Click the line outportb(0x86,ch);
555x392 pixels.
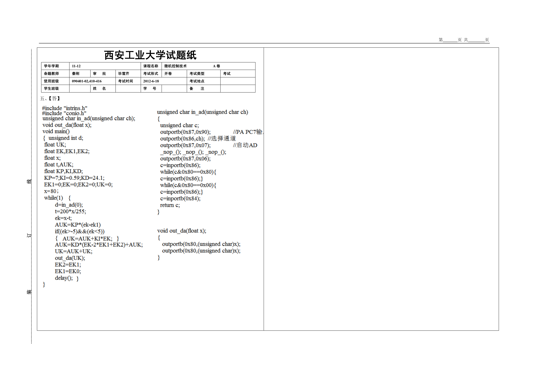pos(182,139)
